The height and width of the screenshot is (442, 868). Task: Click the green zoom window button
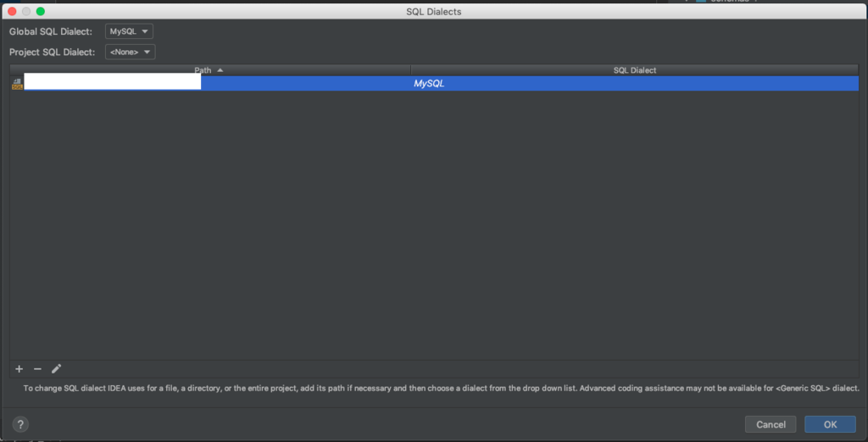[x=41, y=11]
